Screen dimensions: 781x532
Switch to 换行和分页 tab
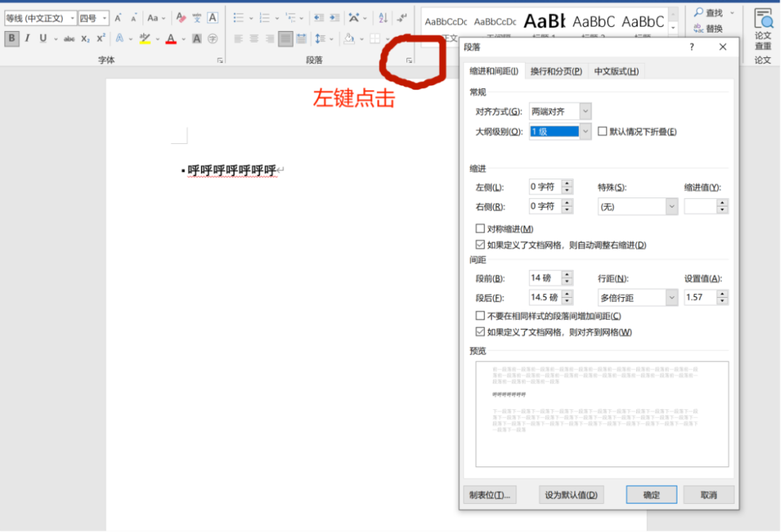point(555,71)
